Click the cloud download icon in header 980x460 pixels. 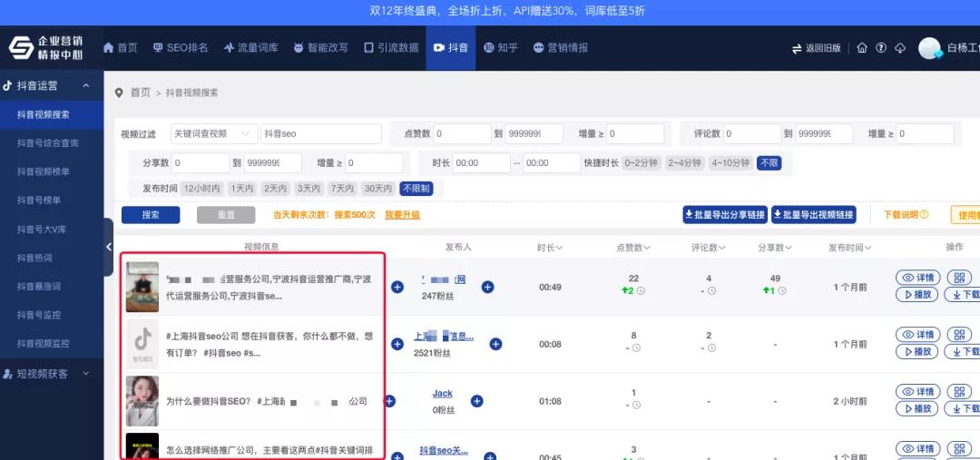point(900,48)
